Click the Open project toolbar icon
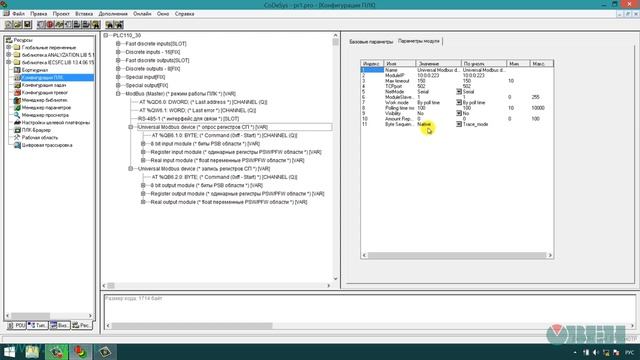 [x=18, y=25]
